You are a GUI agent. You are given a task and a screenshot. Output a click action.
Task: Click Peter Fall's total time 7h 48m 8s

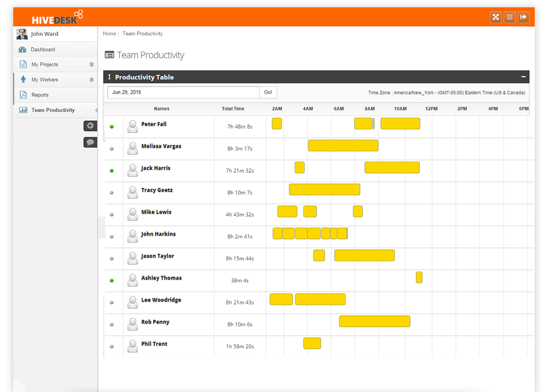click(240, 127)
